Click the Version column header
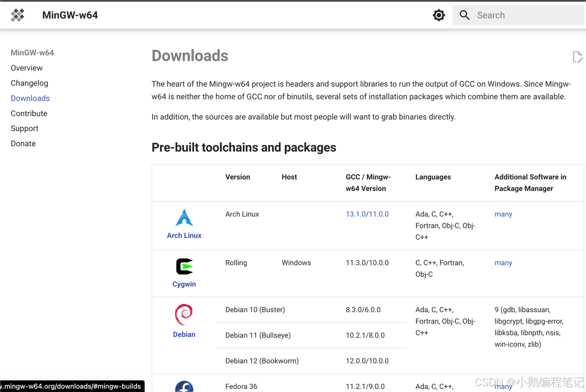Viewport: 586px width, 392px height. point(238,177)
